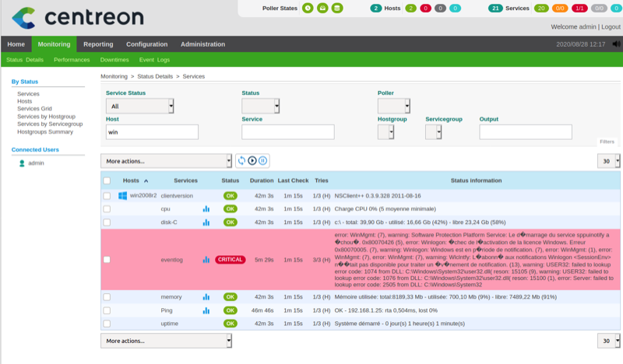Select all rows via header checkbox
Screen dimensions: 623x364
[107, 180]
